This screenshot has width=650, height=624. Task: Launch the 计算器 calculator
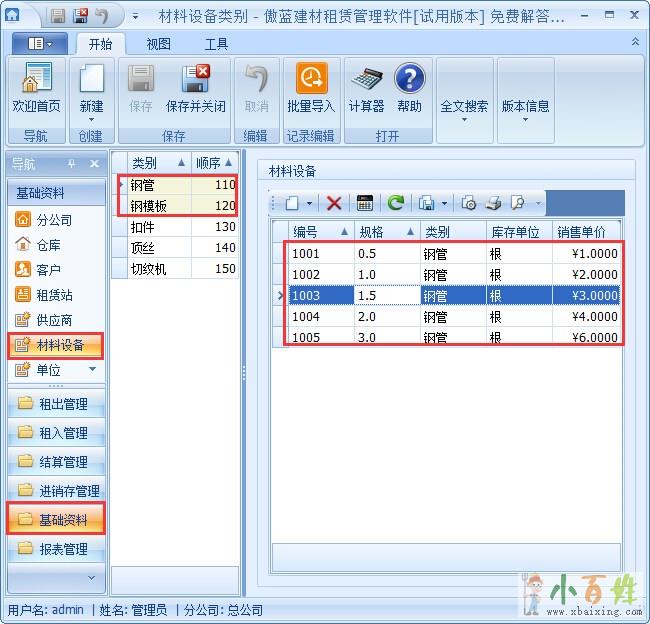366,87
